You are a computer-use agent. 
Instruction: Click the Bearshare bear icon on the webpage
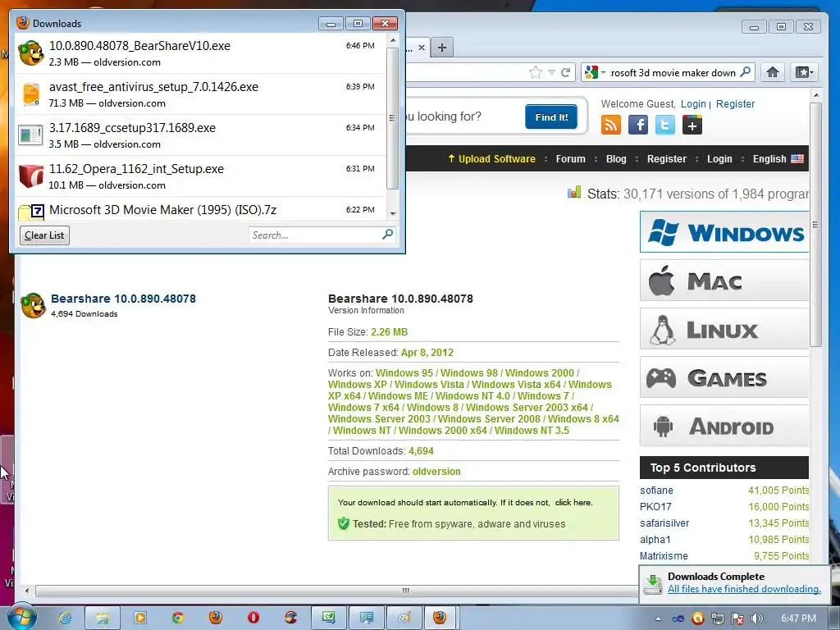tap(33, 305)
